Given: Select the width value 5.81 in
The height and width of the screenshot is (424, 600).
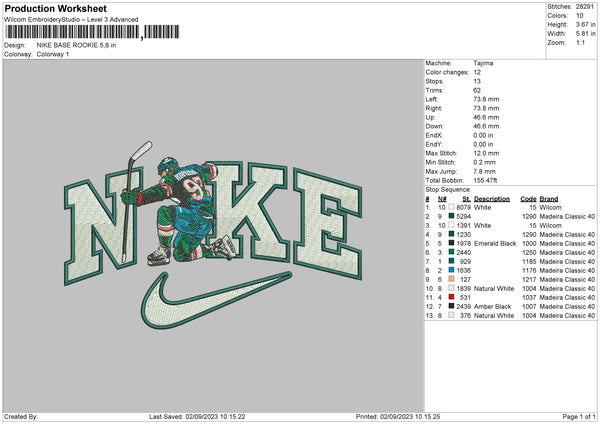Looking at the screenshot, I should pos(585,34).
